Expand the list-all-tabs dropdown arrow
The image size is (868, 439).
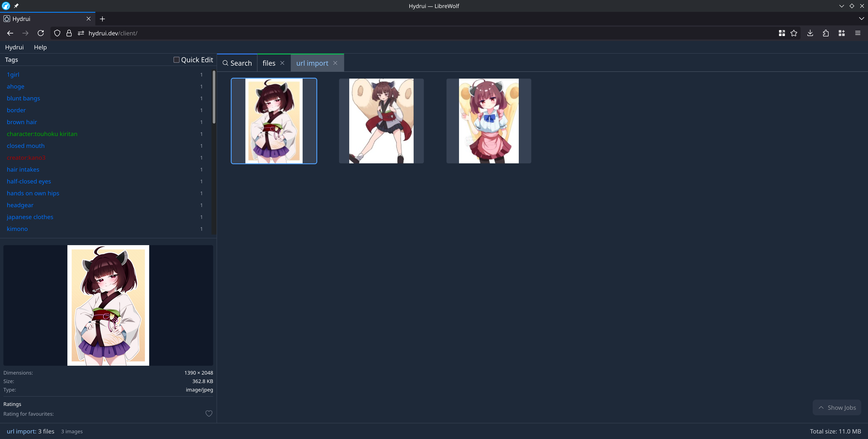[x=861, y=19]
